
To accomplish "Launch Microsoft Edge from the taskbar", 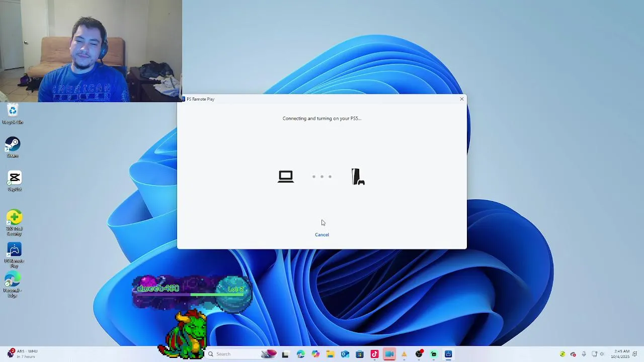I will coord(300,354).
